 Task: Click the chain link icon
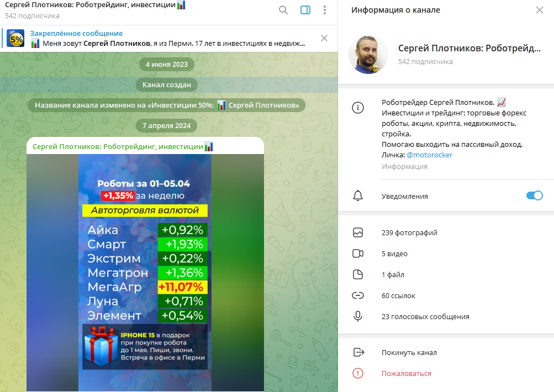357,295
